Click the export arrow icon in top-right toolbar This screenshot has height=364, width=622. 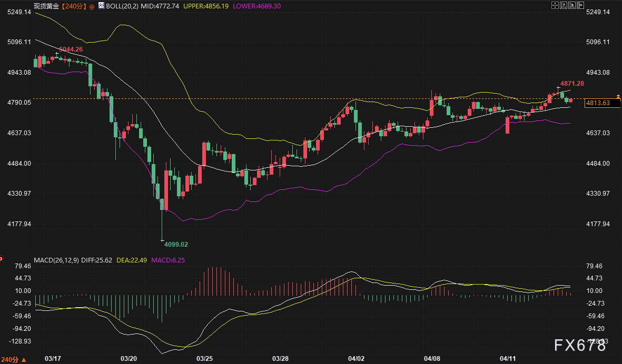[x=580, y=5]
